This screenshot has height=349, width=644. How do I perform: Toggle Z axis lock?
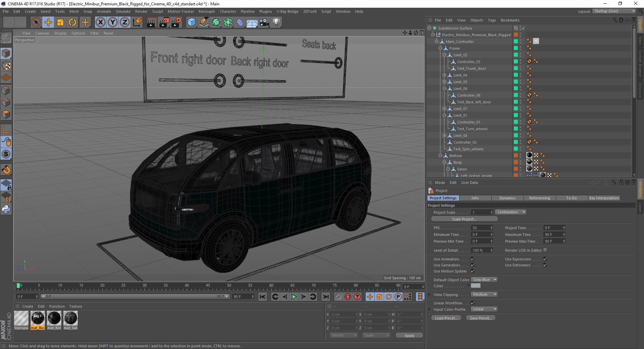125,22
